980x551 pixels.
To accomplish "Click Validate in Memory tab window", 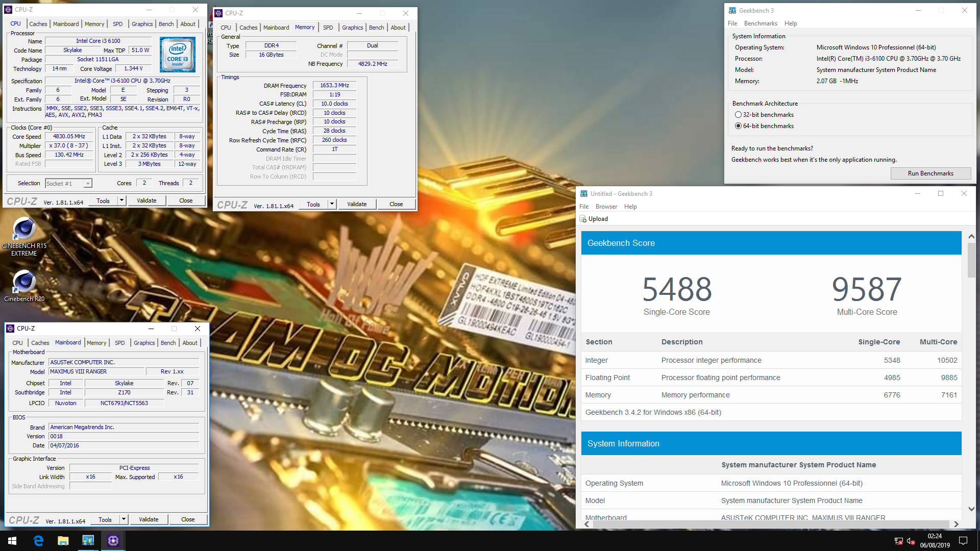I will click(357, 204).
